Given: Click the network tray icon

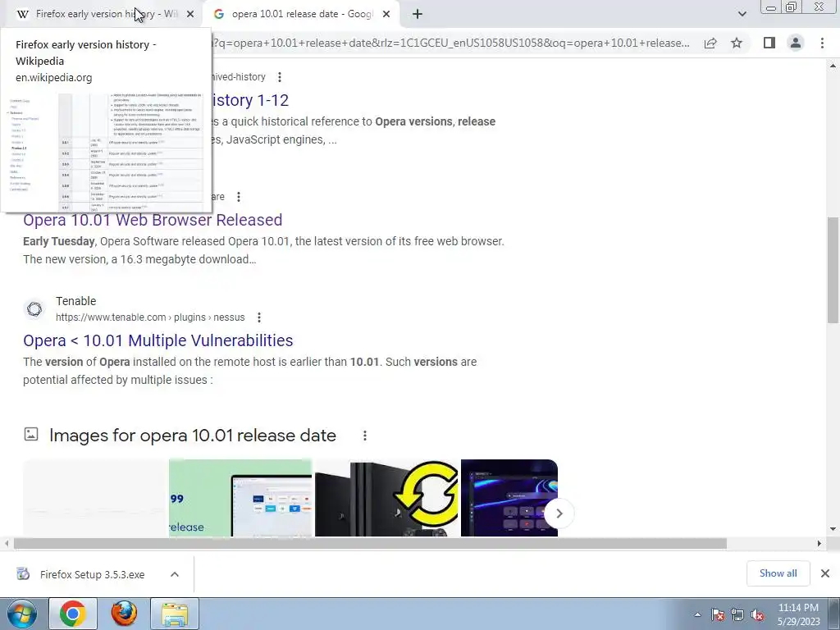Looking at the screenshot, I should [737, 614].
